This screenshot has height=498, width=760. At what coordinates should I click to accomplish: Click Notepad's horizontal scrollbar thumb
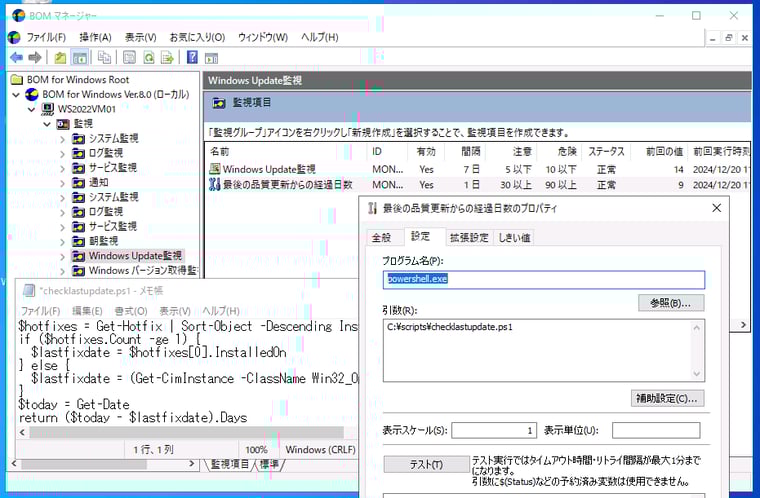point(187,432)
